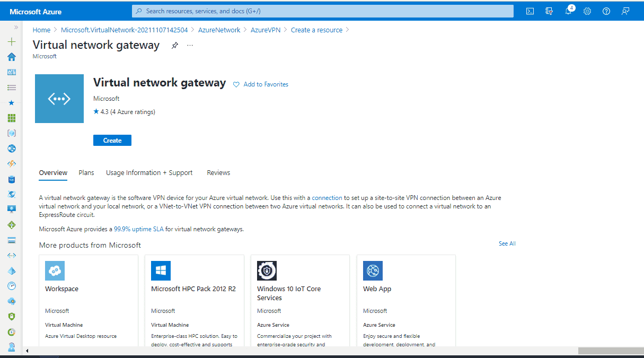Open the 99.9% uptime SLA link
Viewport: 644px width, 358px height.
(139, 229)
